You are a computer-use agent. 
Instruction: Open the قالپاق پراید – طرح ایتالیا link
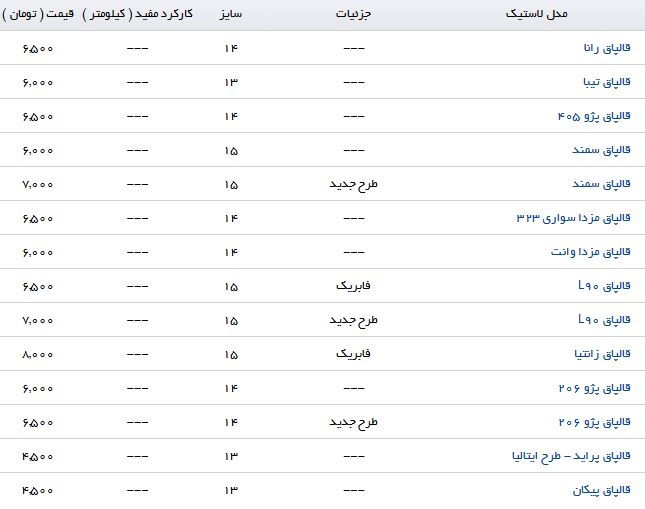point(571,456)
